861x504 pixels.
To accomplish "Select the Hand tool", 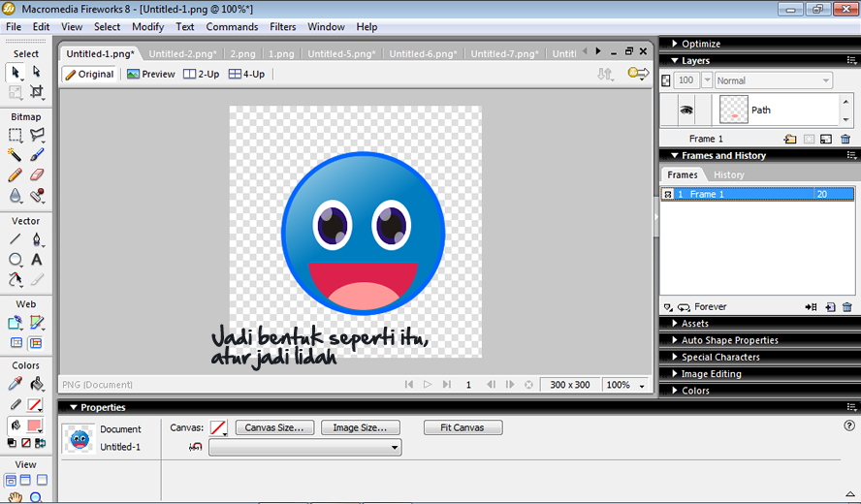I will pos(16,497).
